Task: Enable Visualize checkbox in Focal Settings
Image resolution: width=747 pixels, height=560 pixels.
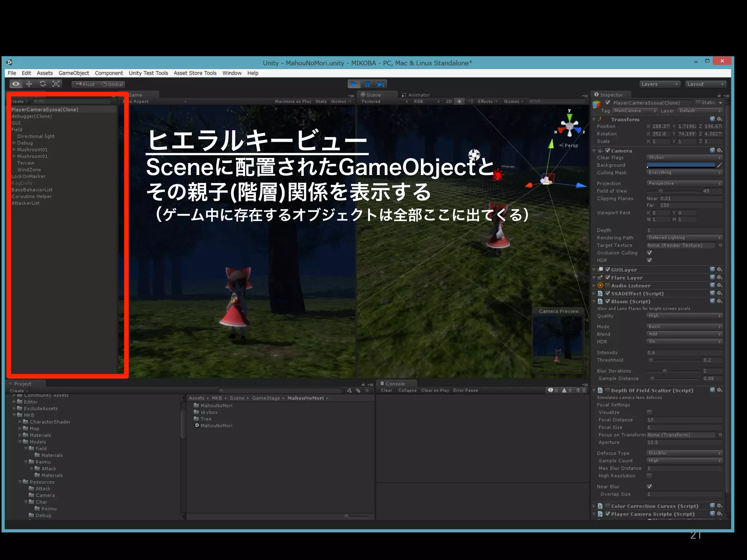Action: [649, 412]
